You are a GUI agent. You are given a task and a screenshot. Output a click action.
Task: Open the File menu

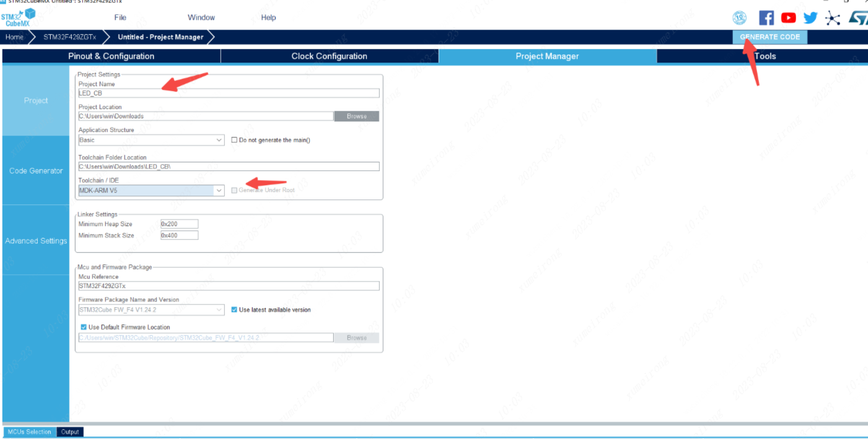[x=120, y=17]
